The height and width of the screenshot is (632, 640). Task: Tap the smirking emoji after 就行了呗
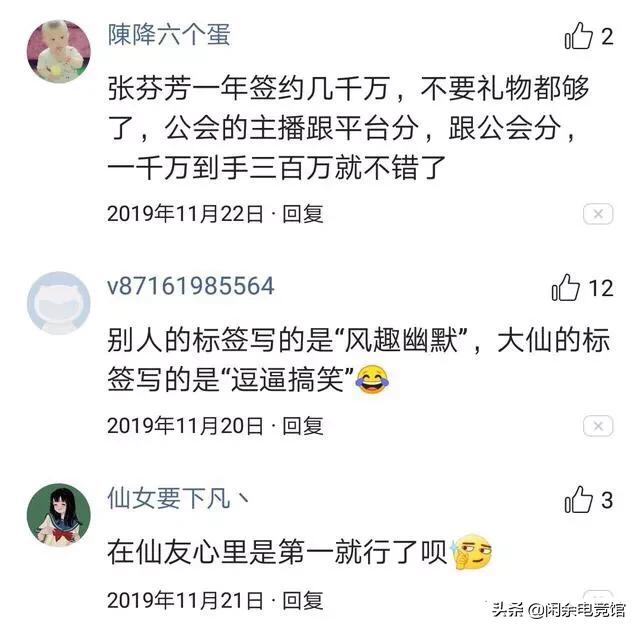point(471,552)
